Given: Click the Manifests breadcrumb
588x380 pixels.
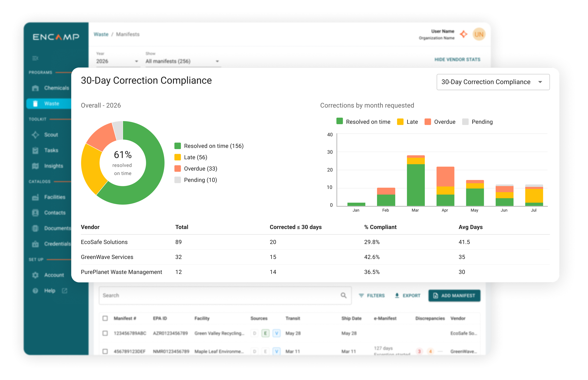Looking at the screenshot, I should click(128, 34).
